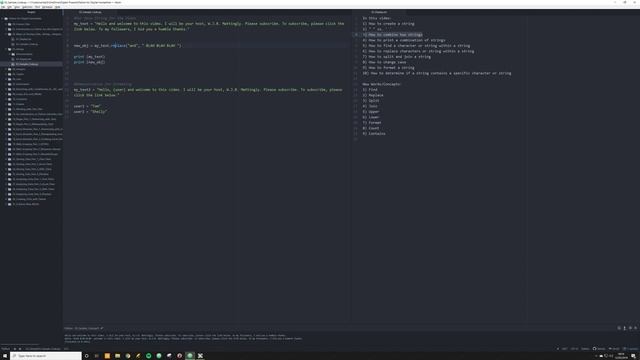The image size is (640, 360).
Task: Click the code line "print (new_obj)"
Action: (x=89, y=62)
